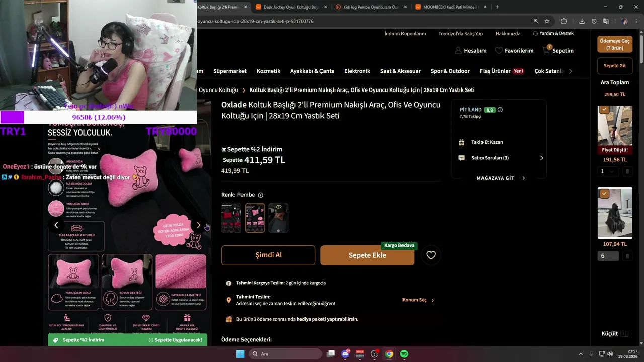Image resolution: width=644 pixels, height=362 pixels.
Task: Expand Satıcı Soruları (3) arrow
Action: 541,158
